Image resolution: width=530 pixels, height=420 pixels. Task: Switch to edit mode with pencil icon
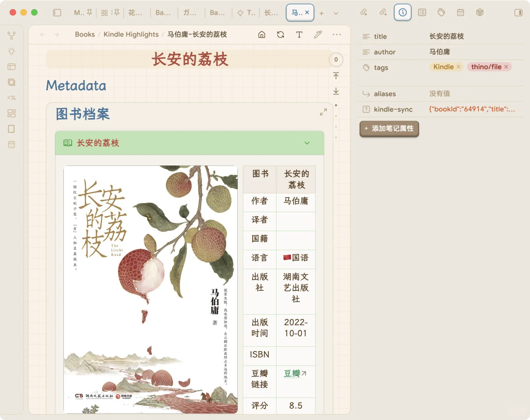pos(318,35)
